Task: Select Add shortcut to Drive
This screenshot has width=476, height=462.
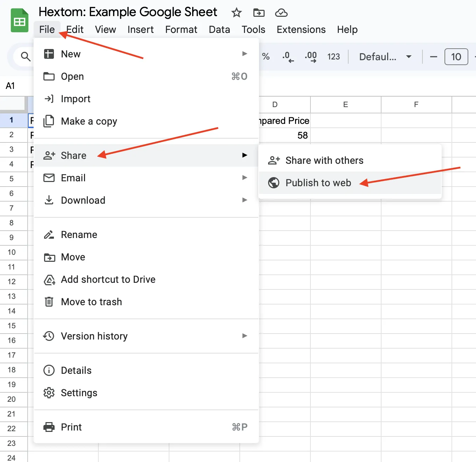Action: pyautogui.click(x=146, y=279)
